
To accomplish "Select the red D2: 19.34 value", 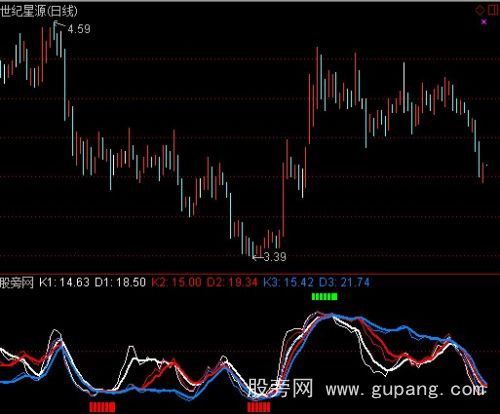I will point(232,283).
